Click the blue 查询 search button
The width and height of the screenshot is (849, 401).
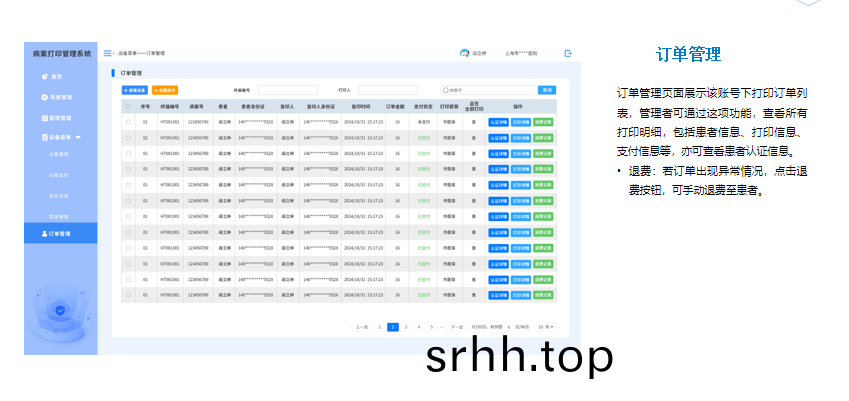tap(547, 90)
